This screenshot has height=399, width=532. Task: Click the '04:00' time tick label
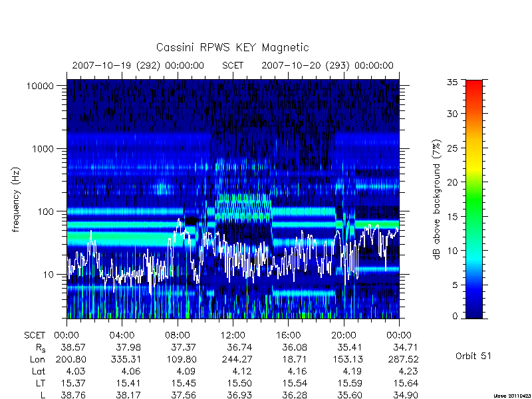pyautogui.click(x=122, y=336)
